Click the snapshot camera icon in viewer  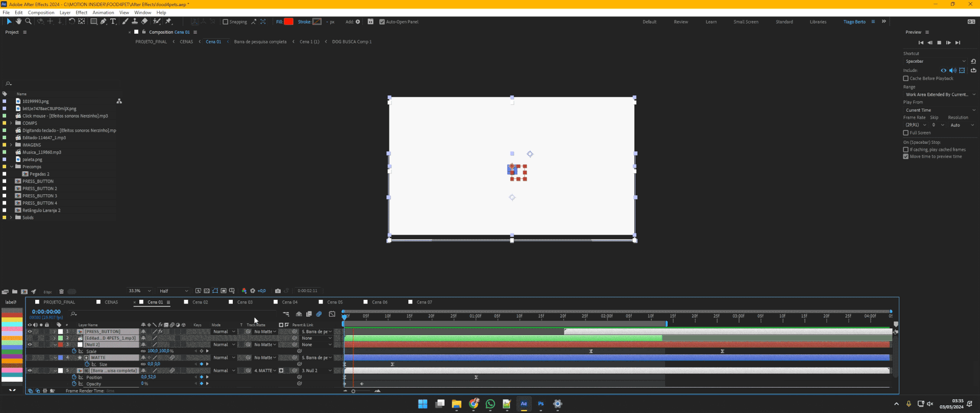point(278,291)
